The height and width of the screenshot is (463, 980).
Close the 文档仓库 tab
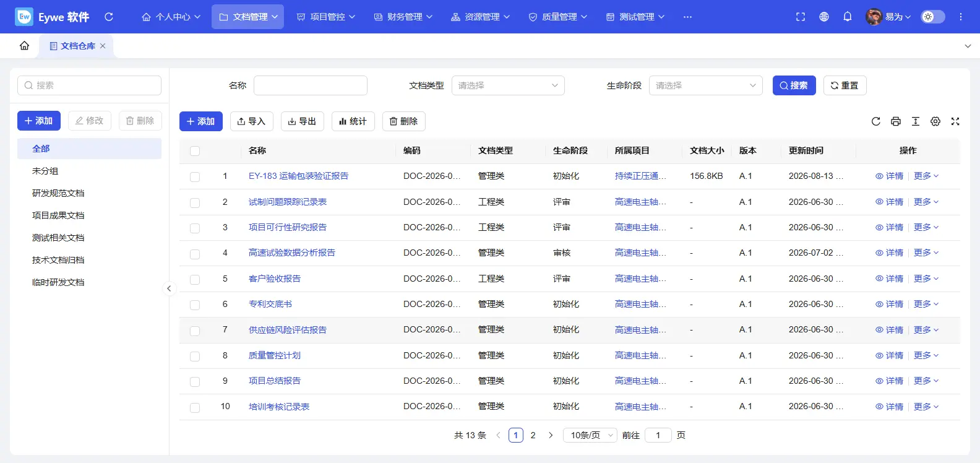click(103, 46)
